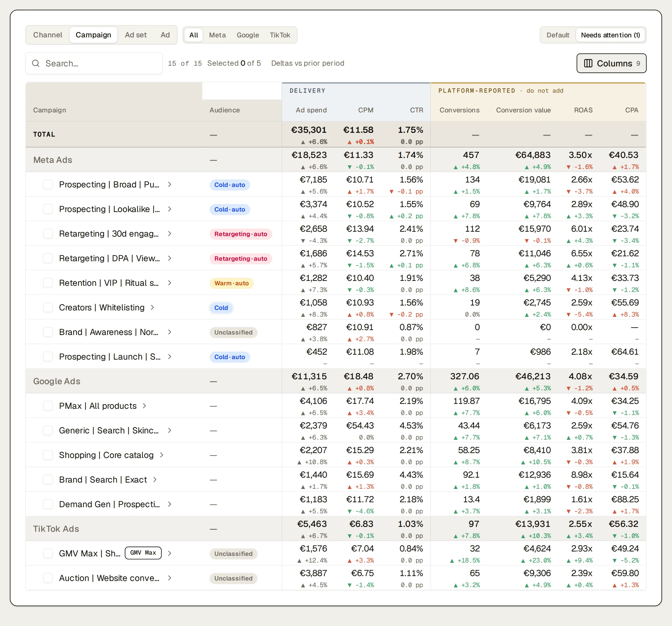Select the Retargeting 30d engagement checkbox
The width and height of the screenshot is (672, 626).
click(48, 234)
